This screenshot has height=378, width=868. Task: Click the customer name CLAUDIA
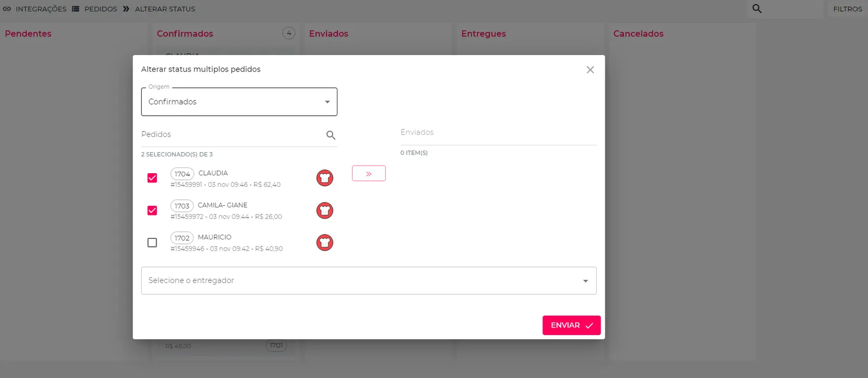click(213, 173)
